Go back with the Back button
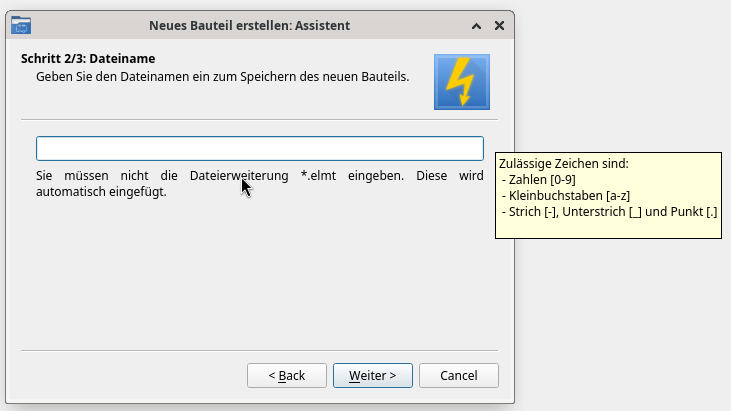This screenshot has height=411, width=731. [x=287, y=375]
